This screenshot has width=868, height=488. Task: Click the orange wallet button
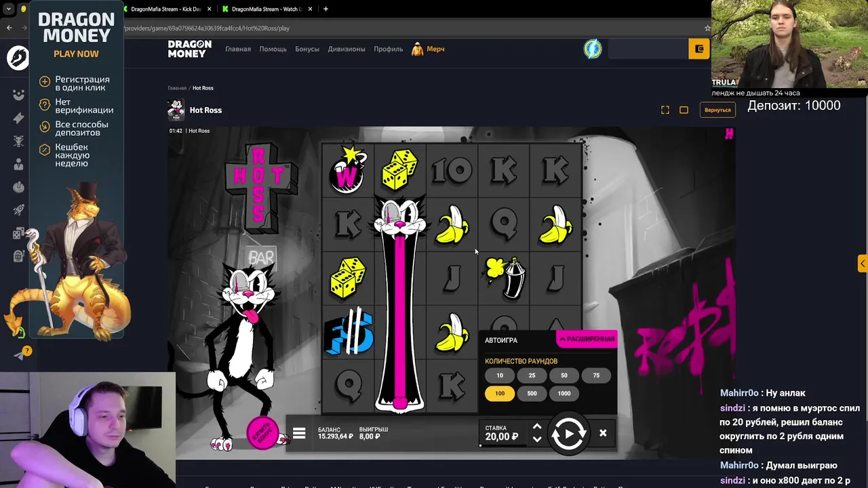[x=699, y=49]
